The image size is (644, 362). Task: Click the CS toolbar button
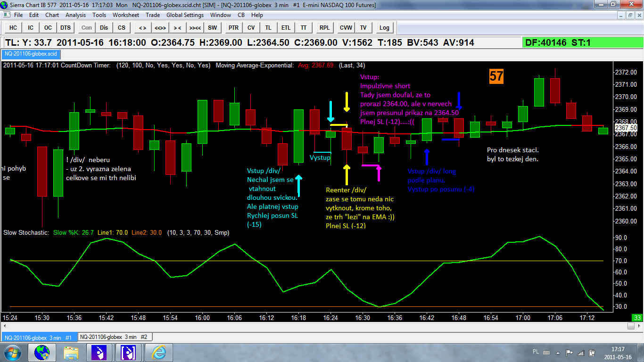pyautogui.click(x=122, y=28)
